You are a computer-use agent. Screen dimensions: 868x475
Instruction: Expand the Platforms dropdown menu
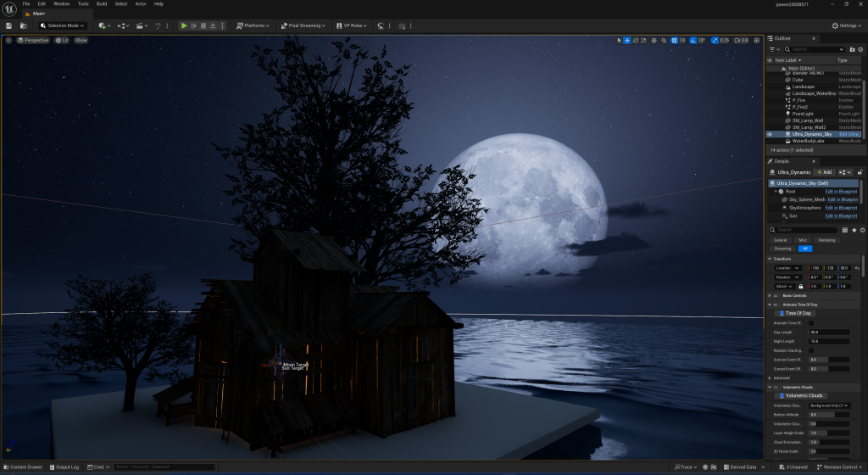pos(251,25)
